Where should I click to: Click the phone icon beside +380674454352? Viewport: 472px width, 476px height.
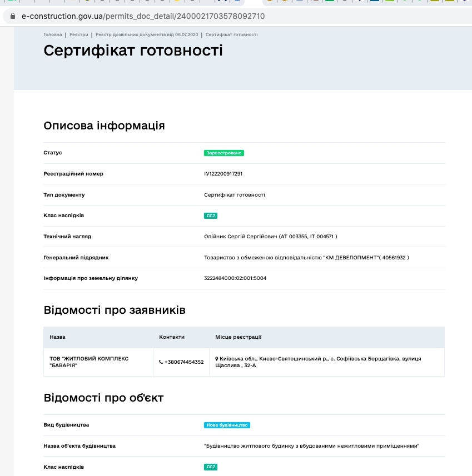[161, 362]
